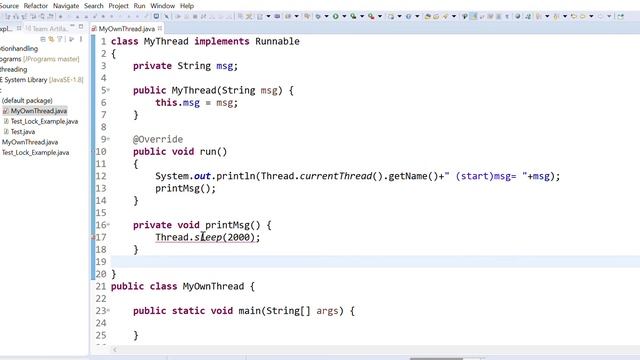Click Collapse All icon in Package Explorer
640x360 pixels.
click(x=42, y=39)
